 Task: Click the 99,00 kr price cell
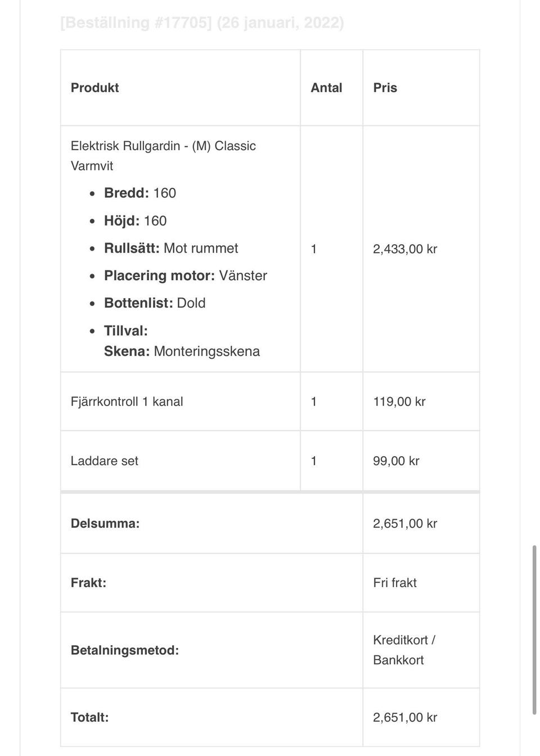(x=421, y=461)
